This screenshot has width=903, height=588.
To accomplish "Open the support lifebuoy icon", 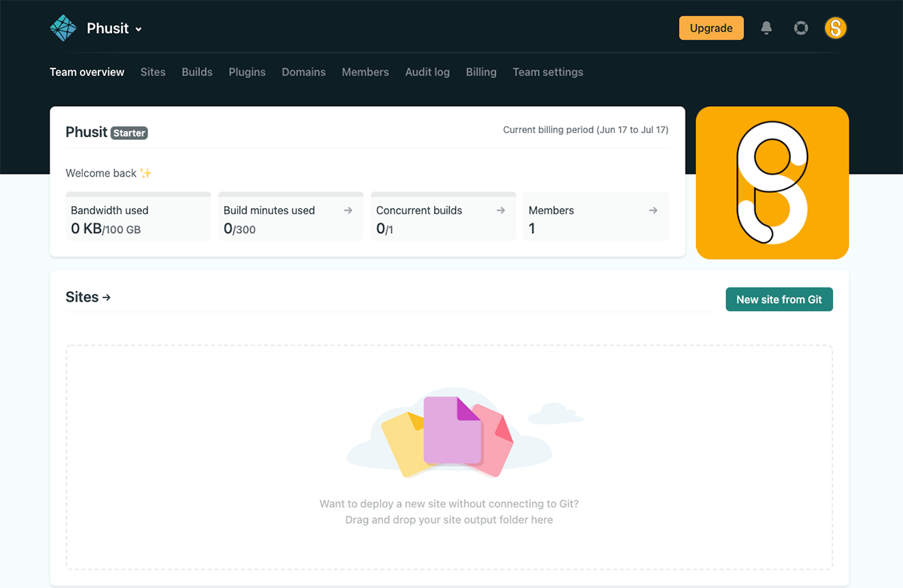I will click(801, 28).
